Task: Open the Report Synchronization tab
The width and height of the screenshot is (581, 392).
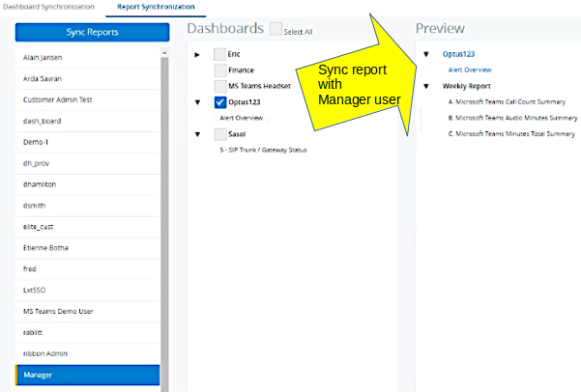Action: (156, 7)
